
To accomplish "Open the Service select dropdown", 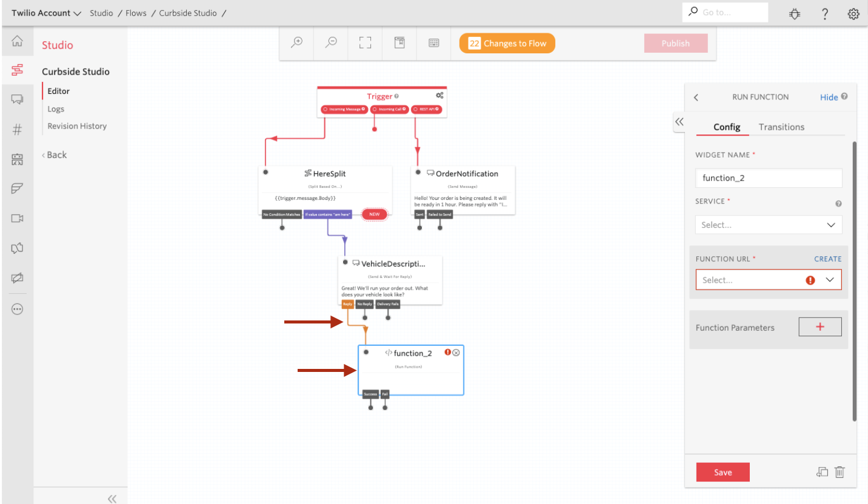I will pos(769,225).
